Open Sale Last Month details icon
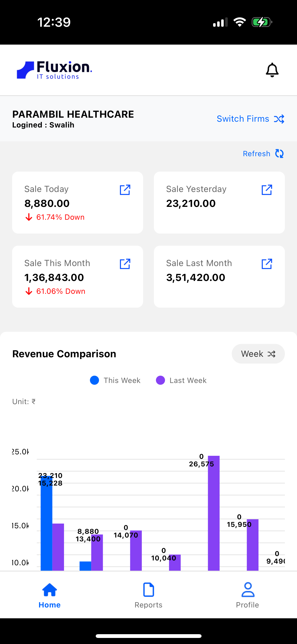The image size is (297, 644). pos(267,264)
